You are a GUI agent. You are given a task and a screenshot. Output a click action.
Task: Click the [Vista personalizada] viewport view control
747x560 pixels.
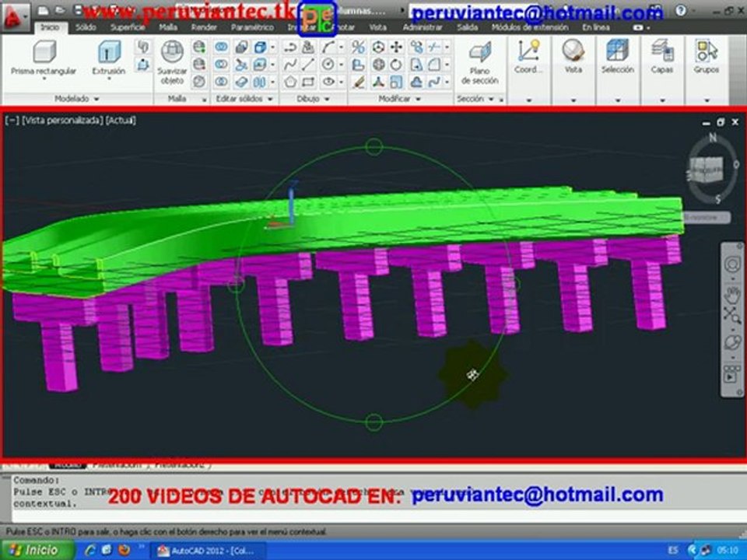[62, 120]
